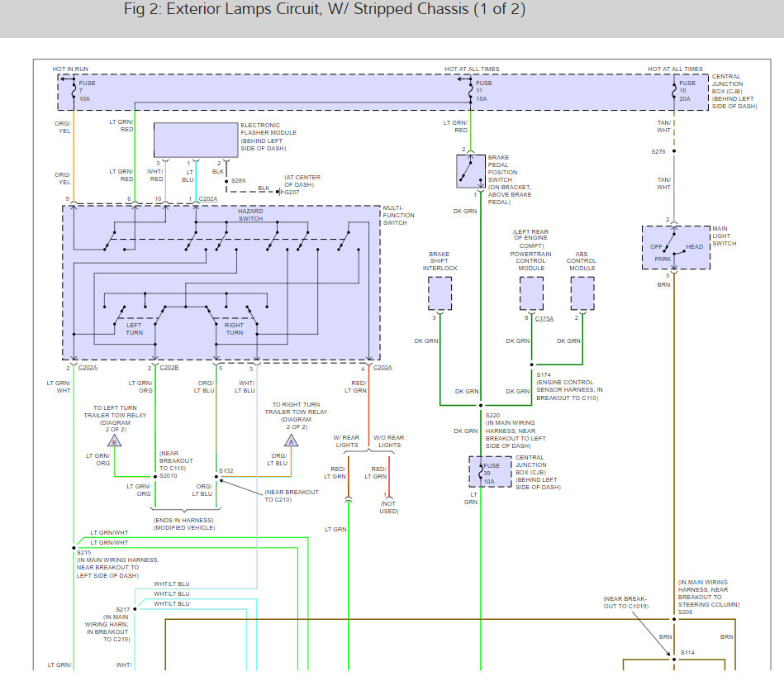The height and width of the screenshot is (686, 784).
Task: Click the PARK position in light switch
Action: tap(663, 260)
